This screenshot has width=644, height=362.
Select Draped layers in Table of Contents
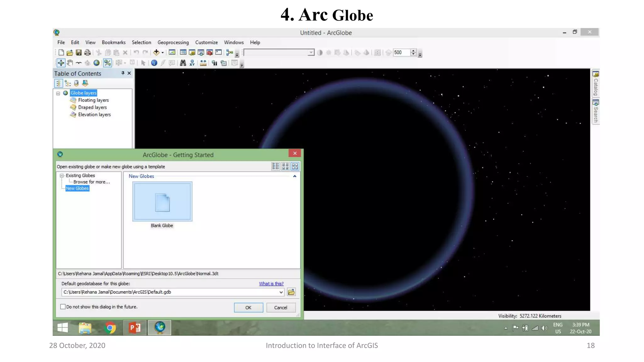coord(92,107)
